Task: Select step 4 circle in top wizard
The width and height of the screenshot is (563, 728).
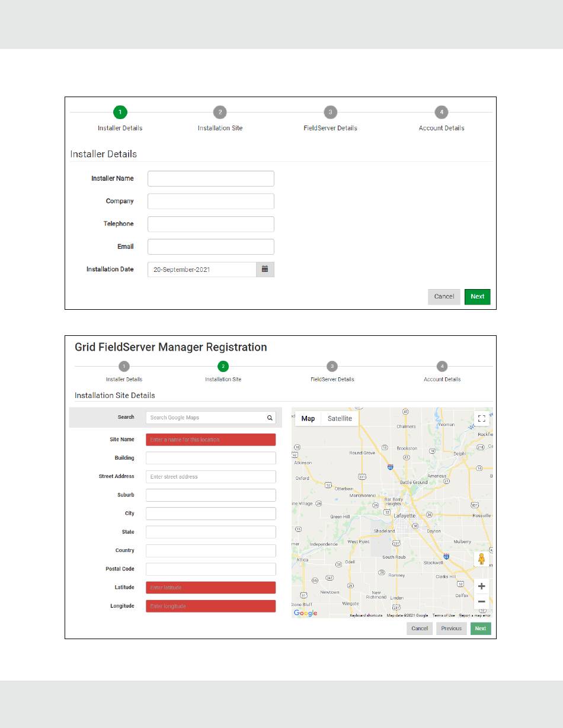Action: click(x=441, y=112)
